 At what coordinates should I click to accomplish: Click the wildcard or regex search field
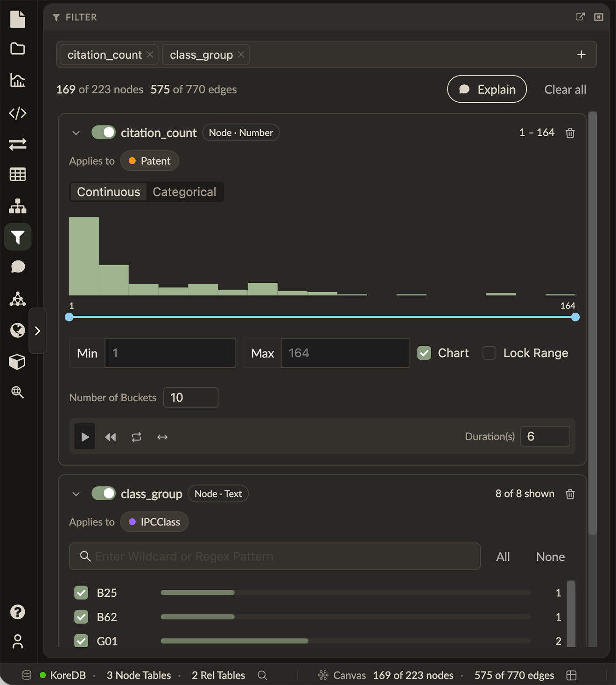click(x=275, y=556)
